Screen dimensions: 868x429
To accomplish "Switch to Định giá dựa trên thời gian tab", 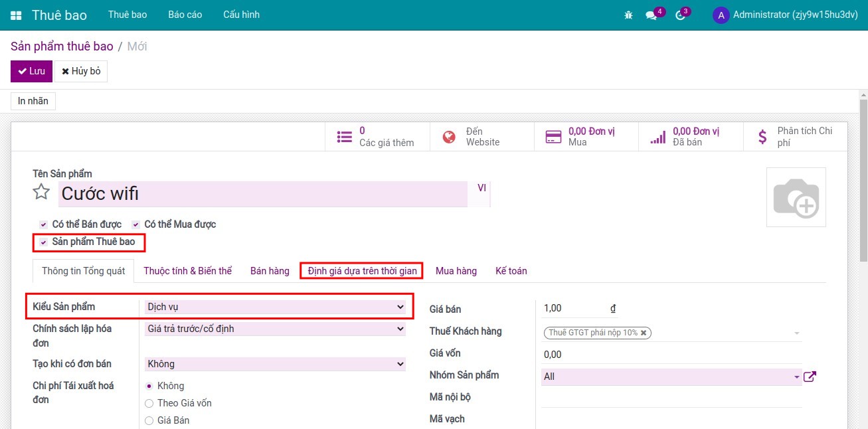I will click(x=362, y=271).
